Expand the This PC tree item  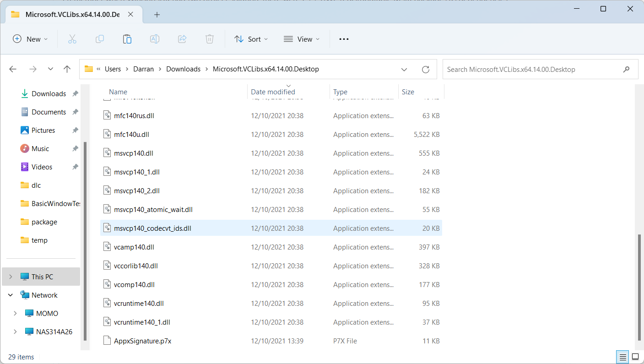(x=10, y=277)
